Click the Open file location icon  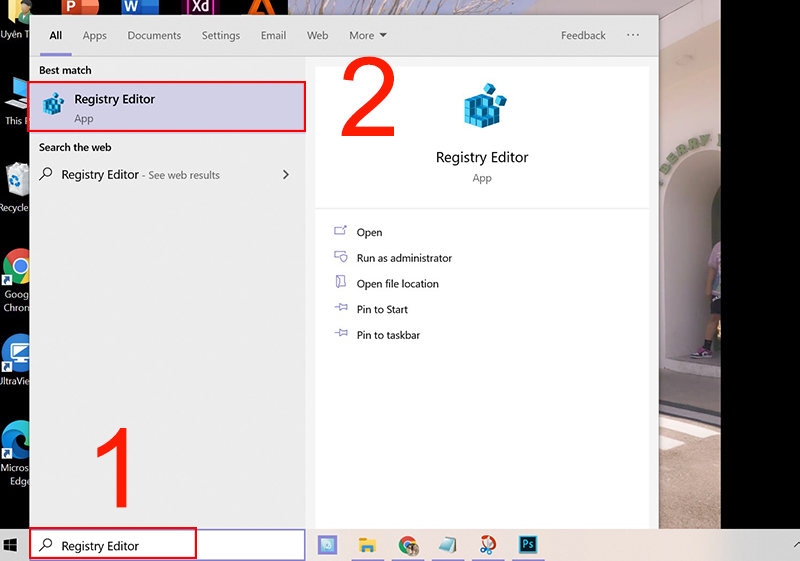340,282
